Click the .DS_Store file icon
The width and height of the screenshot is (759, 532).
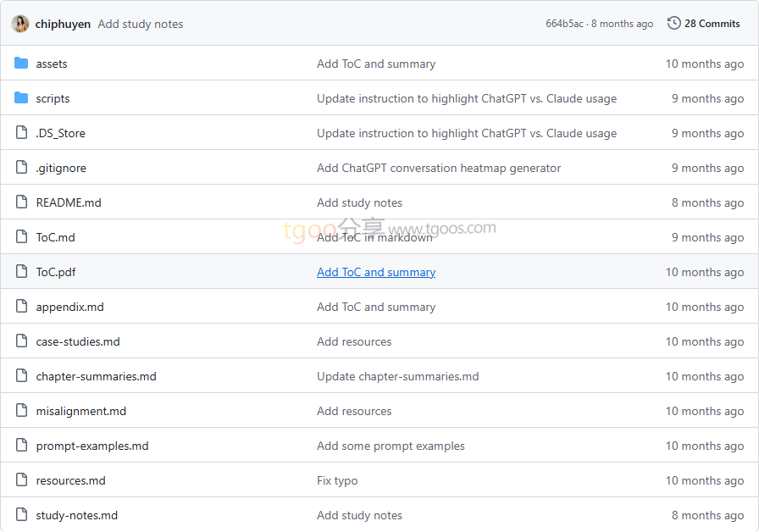coord(21,133)
